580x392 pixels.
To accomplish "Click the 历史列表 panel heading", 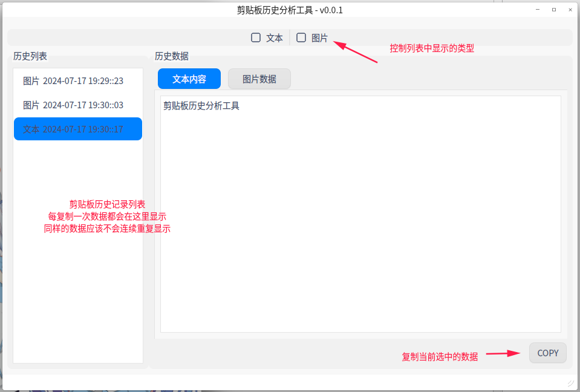I will point(30,56).
